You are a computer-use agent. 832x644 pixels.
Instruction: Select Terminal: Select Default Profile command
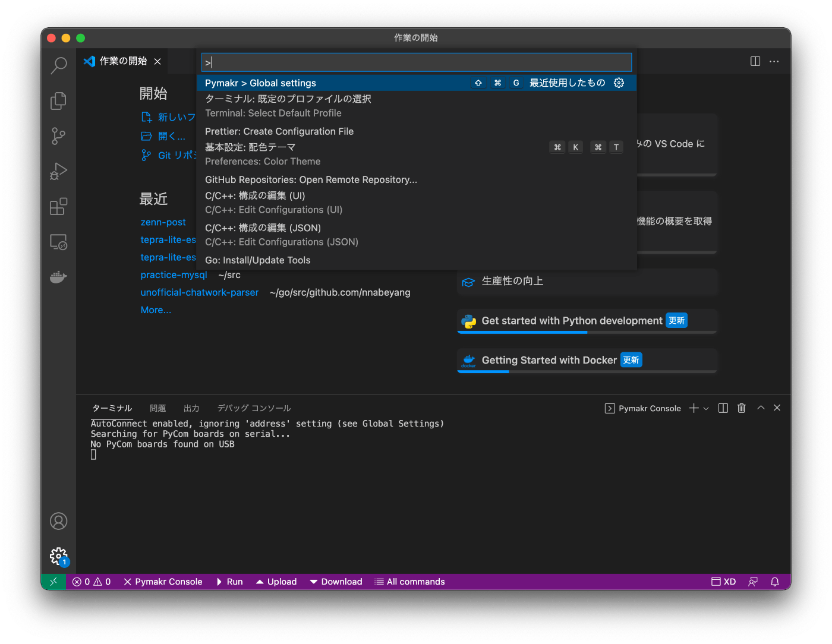[x=417, y=106]
